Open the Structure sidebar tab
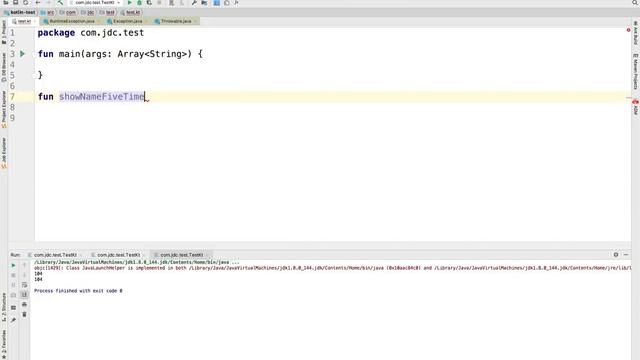This screenshot has height=360, width=640. point(4,307)
